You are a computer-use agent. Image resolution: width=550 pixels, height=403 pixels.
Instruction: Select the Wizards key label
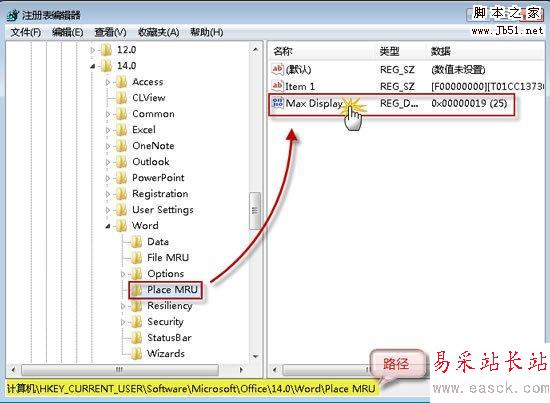166,354
